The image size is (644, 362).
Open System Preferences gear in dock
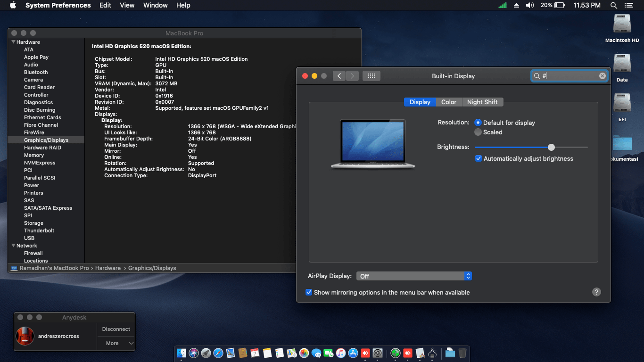[378, 353]
